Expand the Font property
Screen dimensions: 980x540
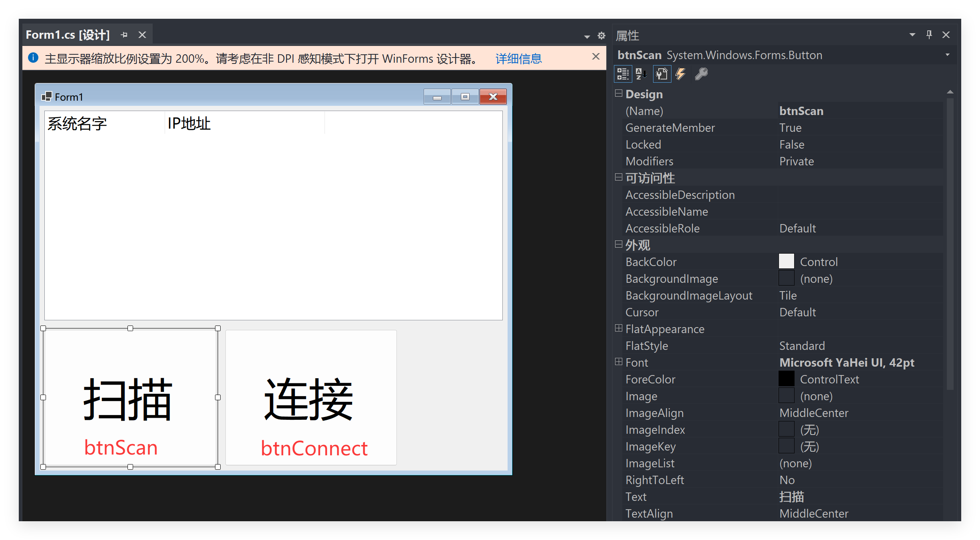point(619,362)
